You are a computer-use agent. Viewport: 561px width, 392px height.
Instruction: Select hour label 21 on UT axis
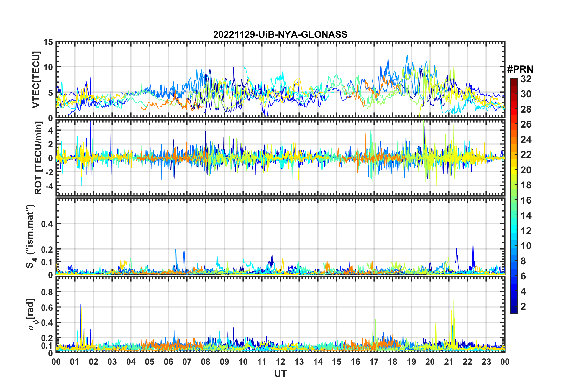pos(449,362)
